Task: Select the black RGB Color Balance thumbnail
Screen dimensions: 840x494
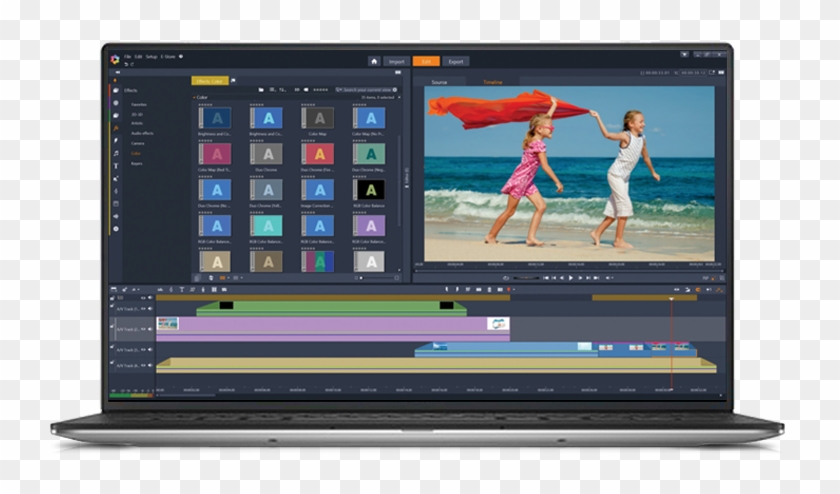Action: [x=369, y=189]
